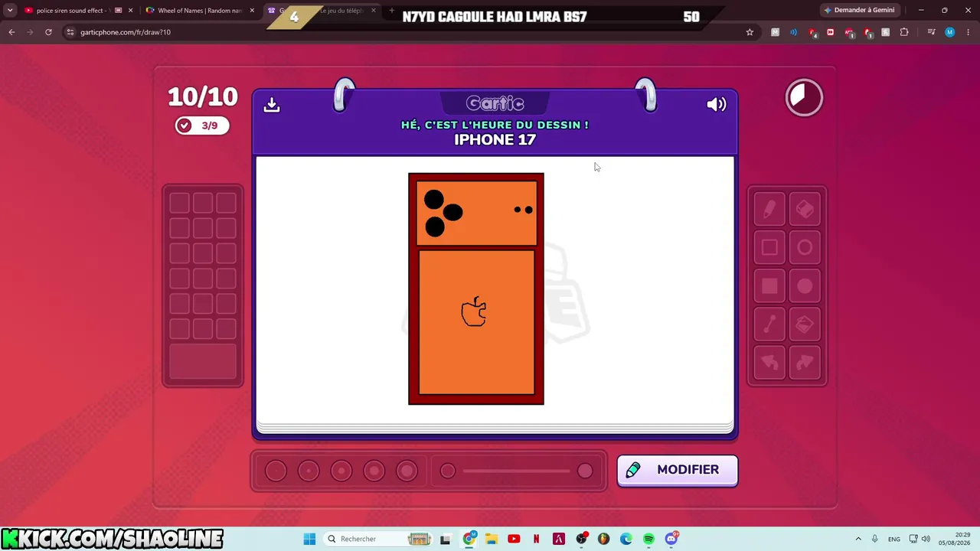Click the MODIFIER button to edit drawing

(x=678, y=470)
